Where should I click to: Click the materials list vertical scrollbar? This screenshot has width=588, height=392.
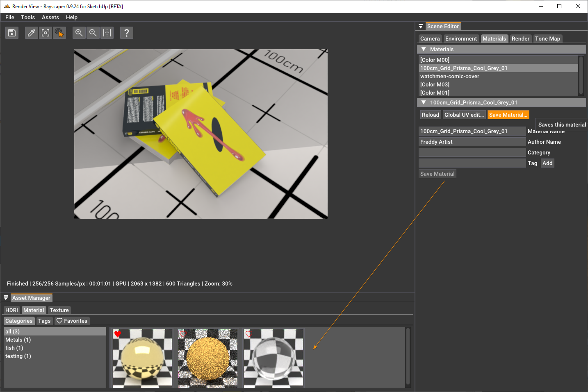[x=581, y=76]
